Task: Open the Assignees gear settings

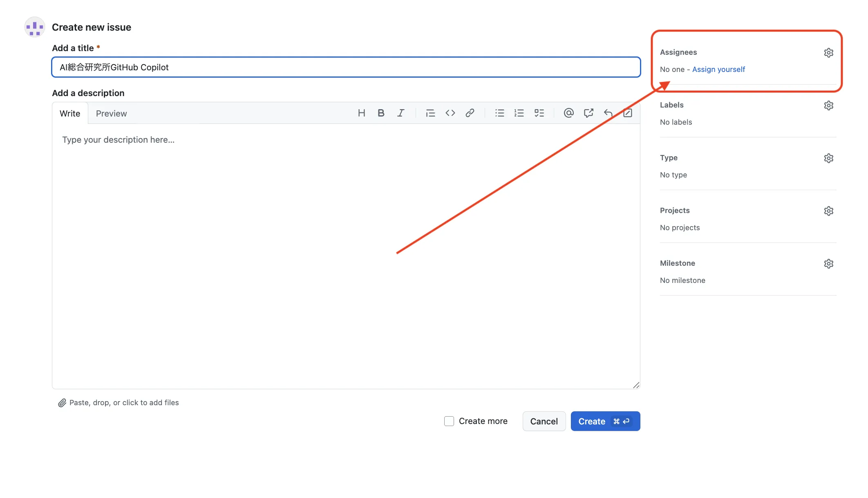Action: pyautogui.click(x=828, y=53)
